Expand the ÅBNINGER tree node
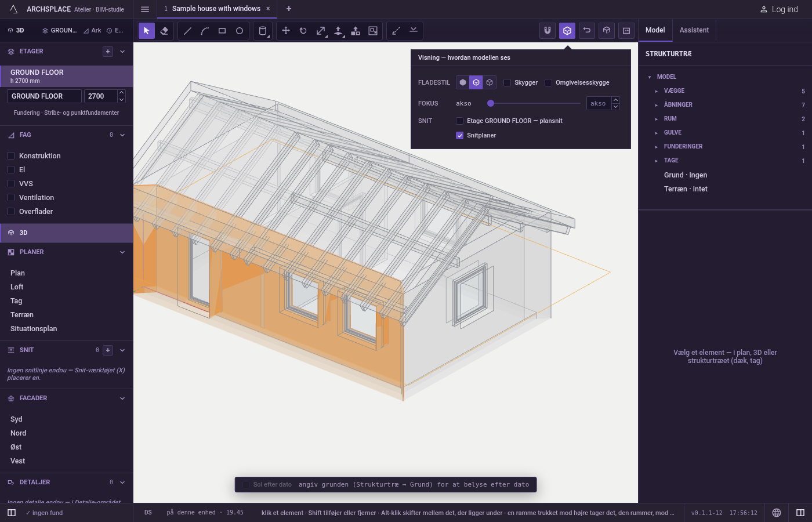812x522 pixels. pos(657,105)
